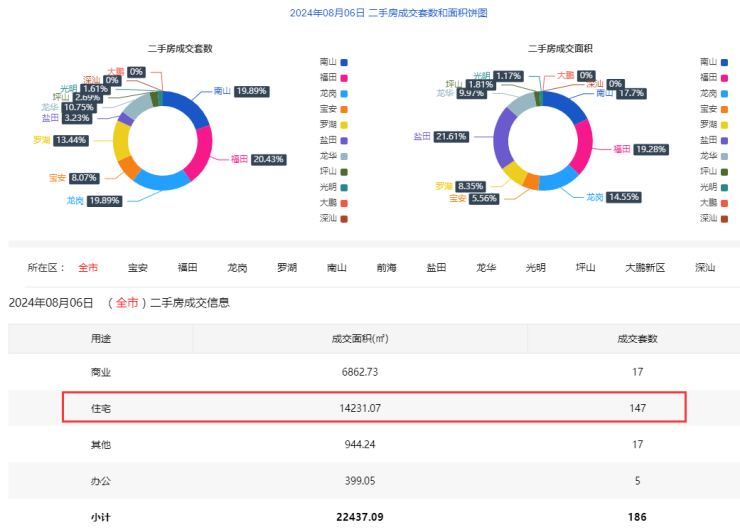
Task: Select the 大鹏新区 district tab
Action: (x=645, y=268)
